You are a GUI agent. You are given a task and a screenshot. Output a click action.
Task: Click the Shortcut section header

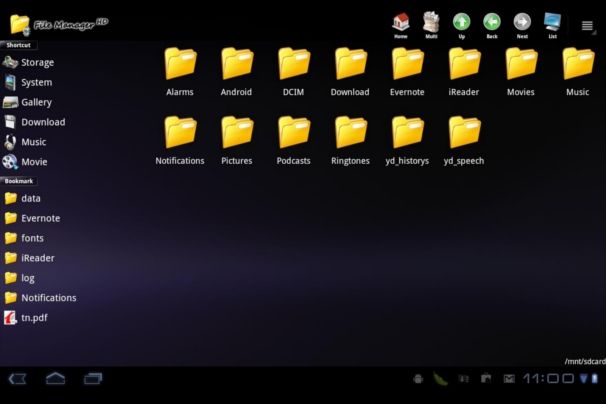tap(19, 45)
